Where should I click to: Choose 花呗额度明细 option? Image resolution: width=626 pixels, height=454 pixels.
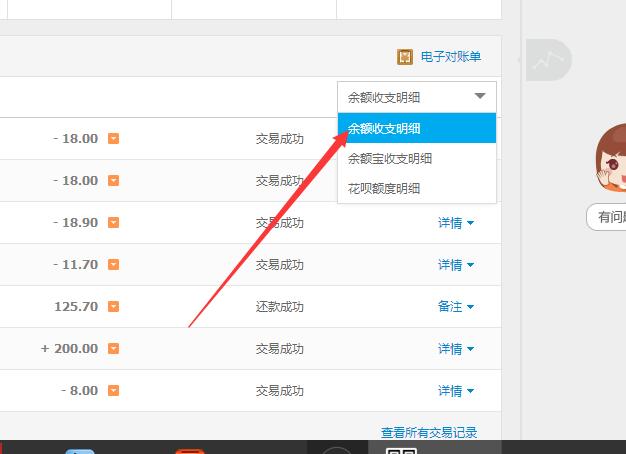pyautogui.click(x=417, y=188)
